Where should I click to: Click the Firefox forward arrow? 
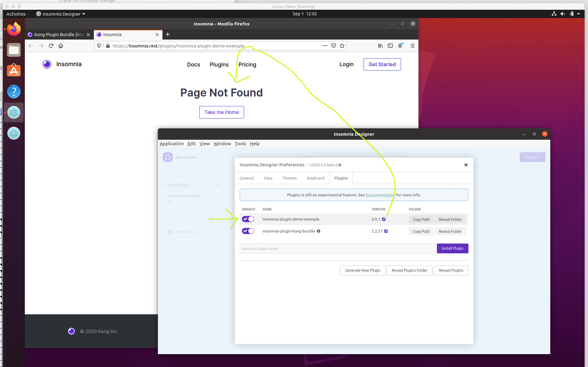pos(41,46)
